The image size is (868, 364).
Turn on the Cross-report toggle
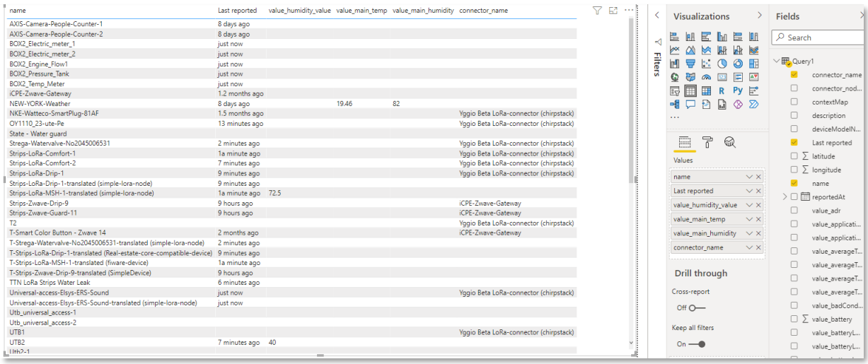point(697,307)
